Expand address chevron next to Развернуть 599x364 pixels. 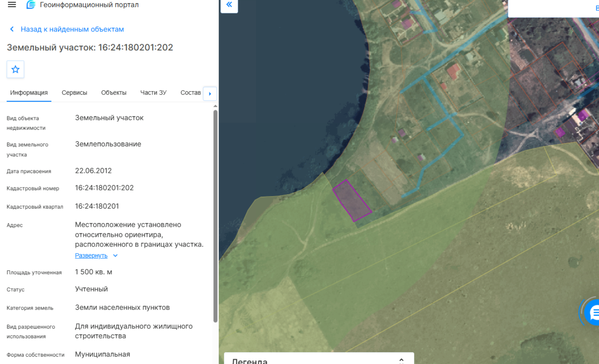pos(115,256)
